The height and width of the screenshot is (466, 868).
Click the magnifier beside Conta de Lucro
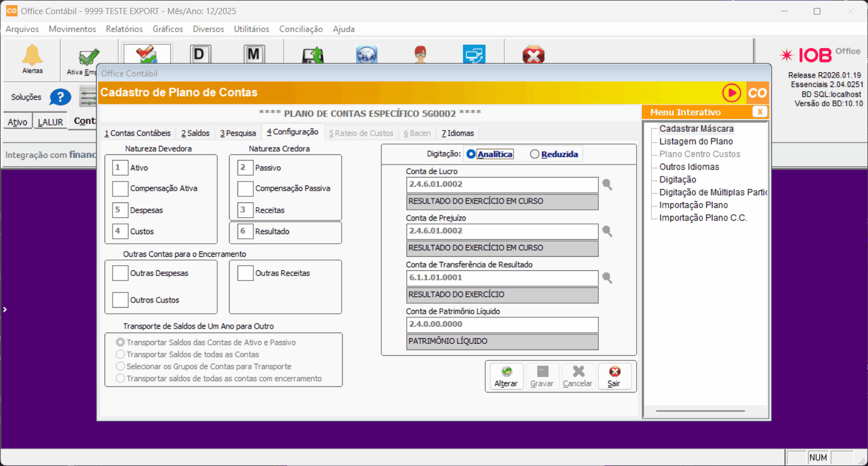click(607, 185)
